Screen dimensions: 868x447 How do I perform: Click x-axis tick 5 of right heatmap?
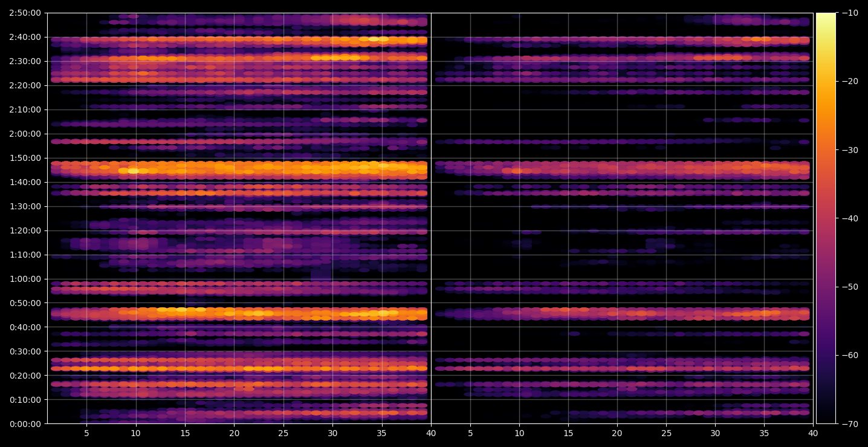[470, 433]
